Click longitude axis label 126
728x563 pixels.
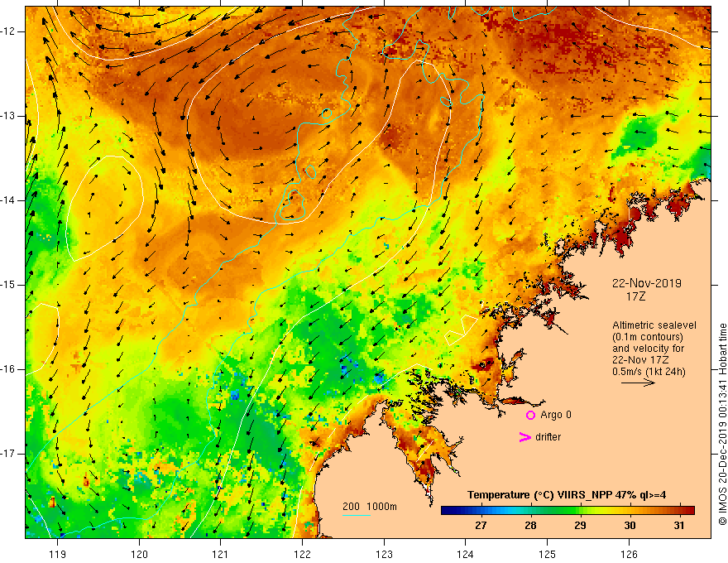click(629, 554)
